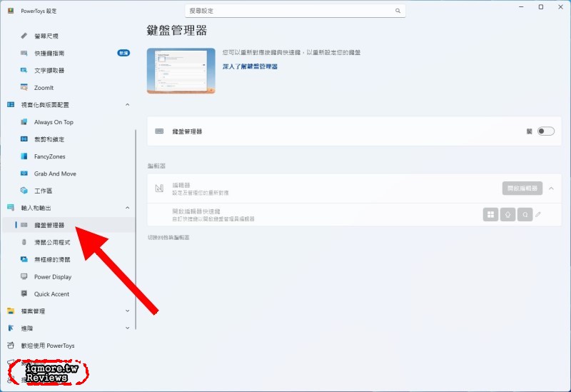
Task: Open the 無框線的滑鼠 icon
Action: [x=24, y=259]
